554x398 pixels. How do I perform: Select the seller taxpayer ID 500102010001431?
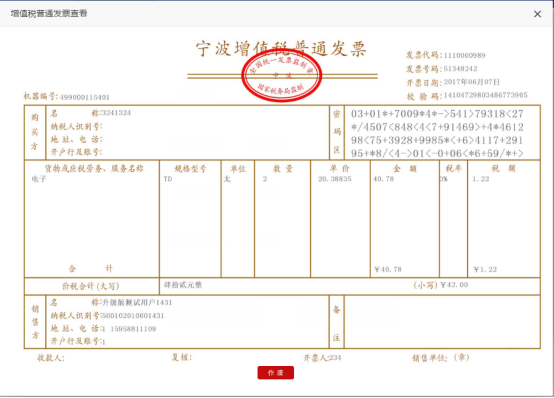pos(133,315)
